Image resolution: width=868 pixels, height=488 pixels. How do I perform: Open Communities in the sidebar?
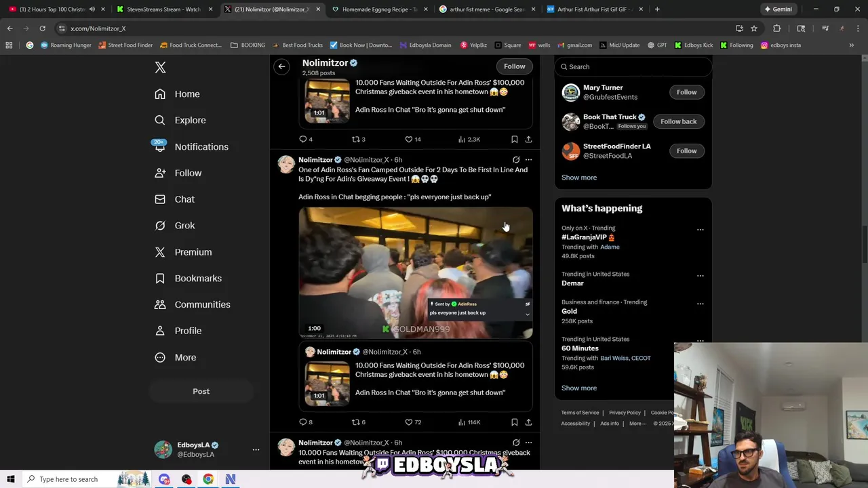coord(192,304)
